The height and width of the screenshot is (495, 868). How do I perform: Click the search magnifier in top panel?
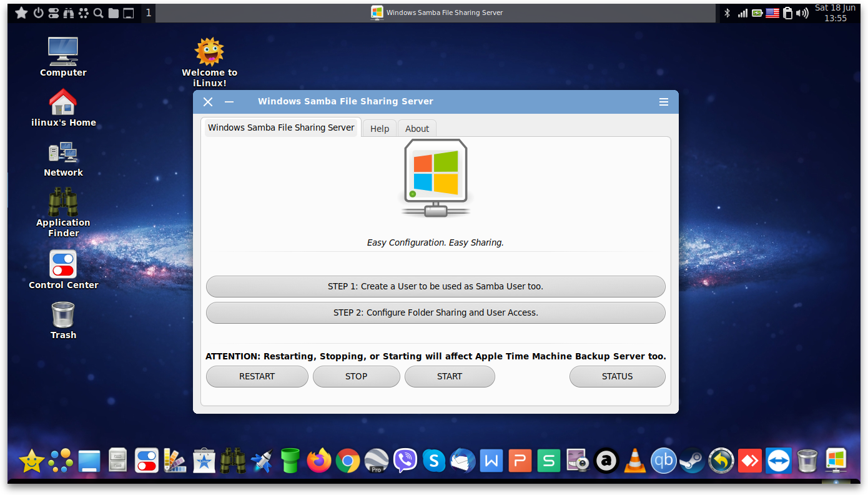(98, 12)
